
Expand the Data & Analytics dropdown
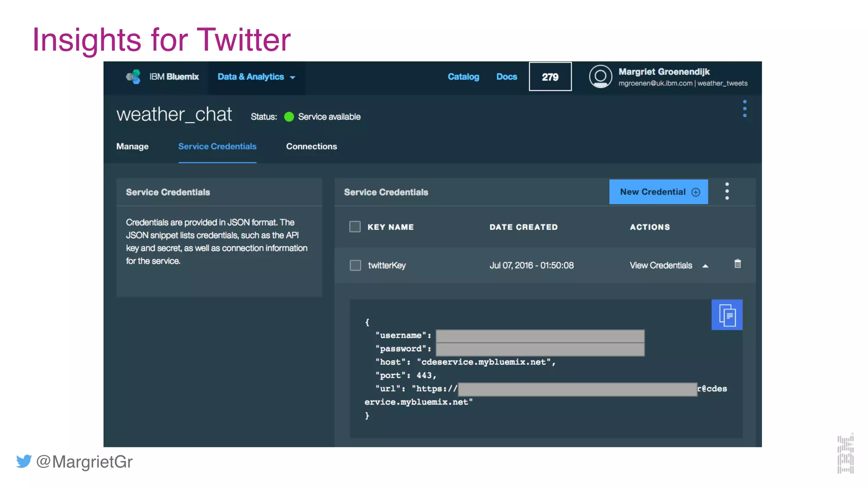tap(256, 77)
